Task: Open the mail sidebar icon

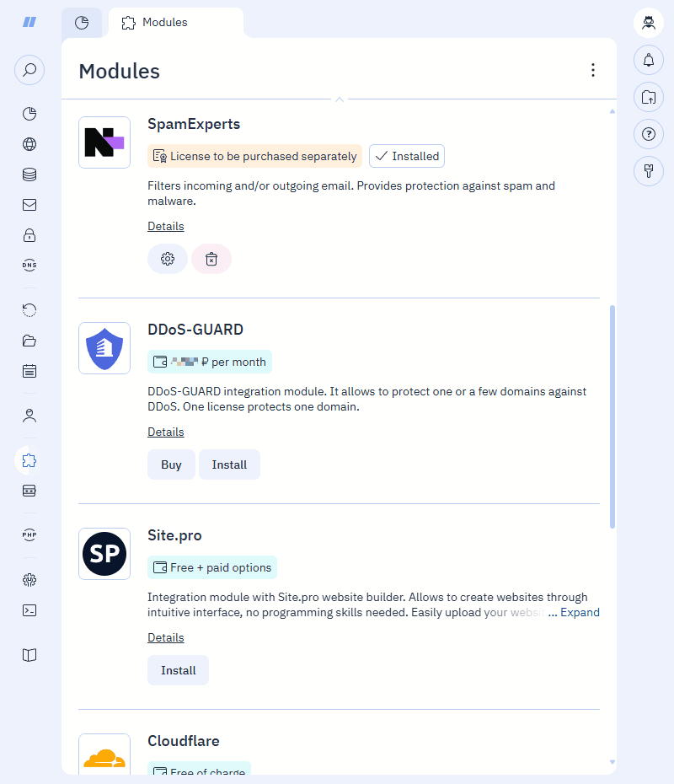Action: [x=29, y=205]
